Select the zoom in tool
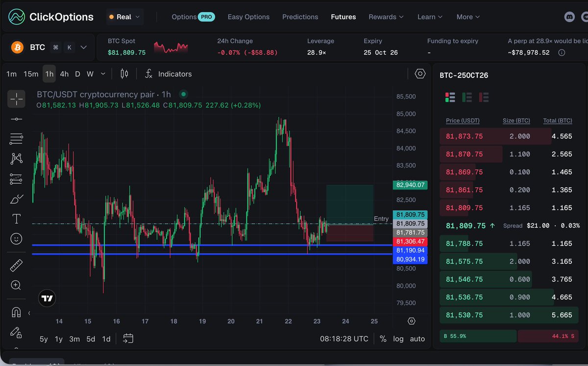The width and height of the screenshot is (588, 366). point(16,285)
